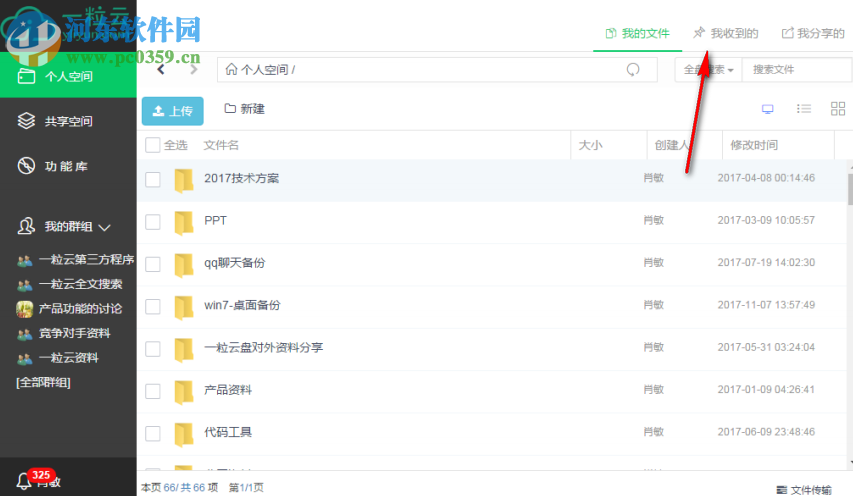Open 个人空间 in the sidebar

click(x=68, y=76)
